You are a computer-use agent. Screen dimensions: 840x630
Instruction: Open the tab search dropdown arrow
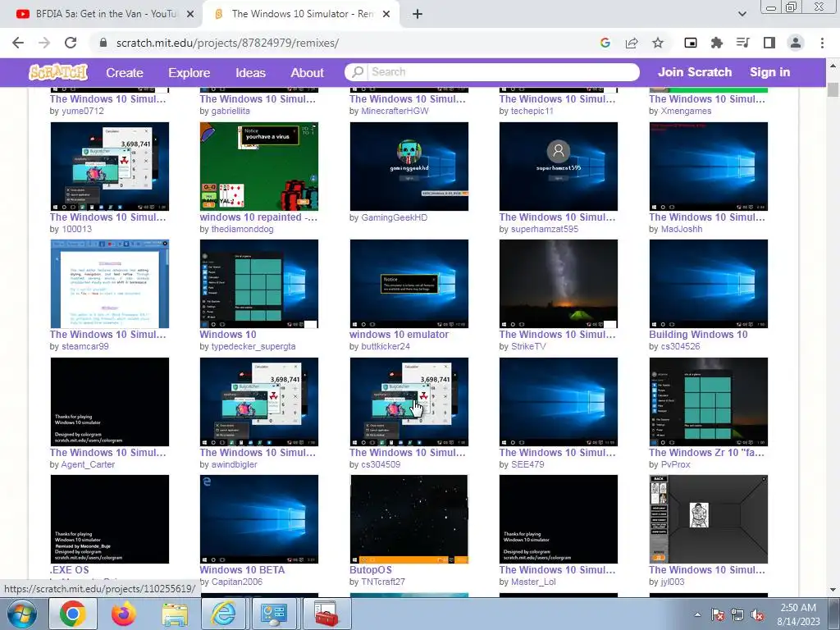pos(742,14)
